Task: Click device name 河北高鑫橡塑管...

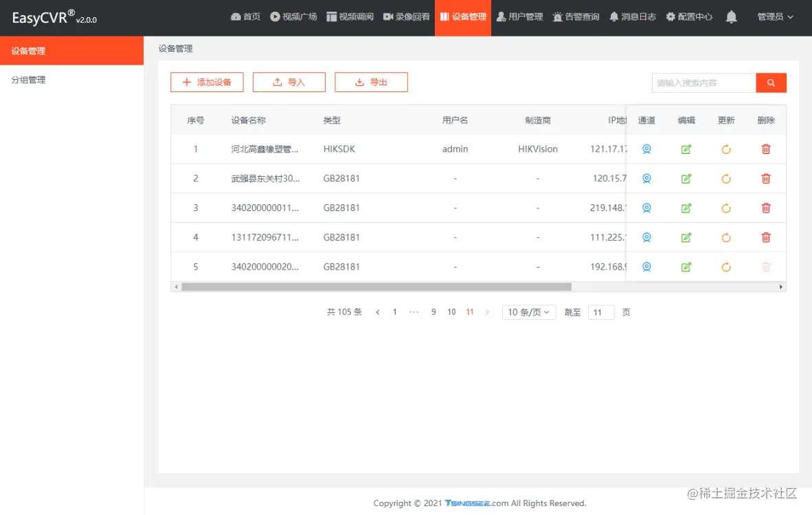Action: 264,149
